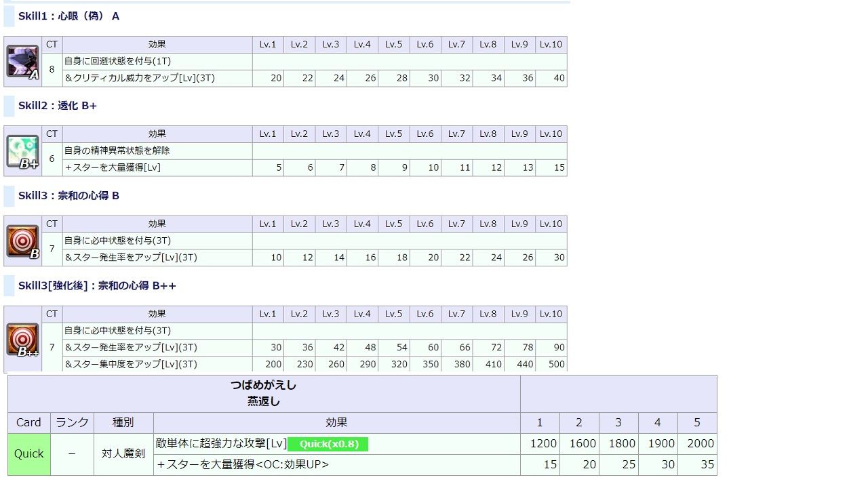Click the つばめがえし reading text

click(264, 385)
